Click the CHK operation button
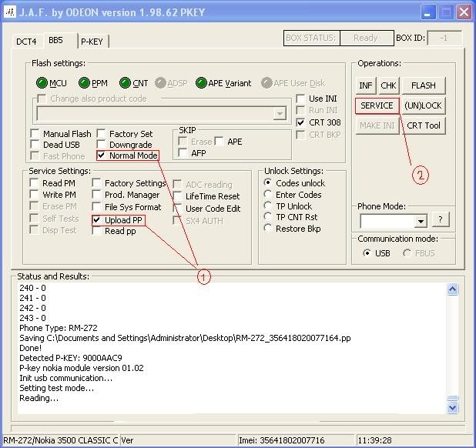The height and width of the screenshot is (448, 476). tap(388, 85)
